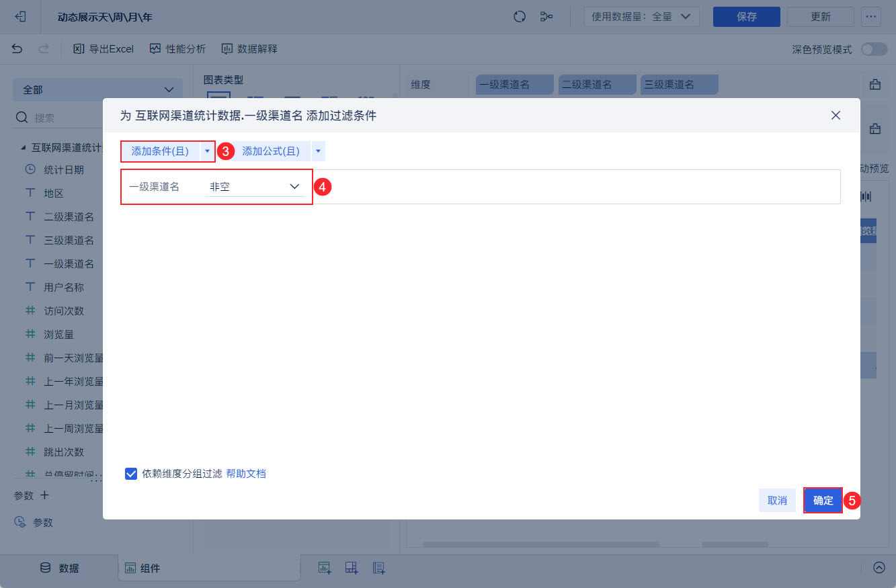Open the 全部 dropdown in field panel
Viewport: 896px width, 588px height.
click(x=97, y=89)
